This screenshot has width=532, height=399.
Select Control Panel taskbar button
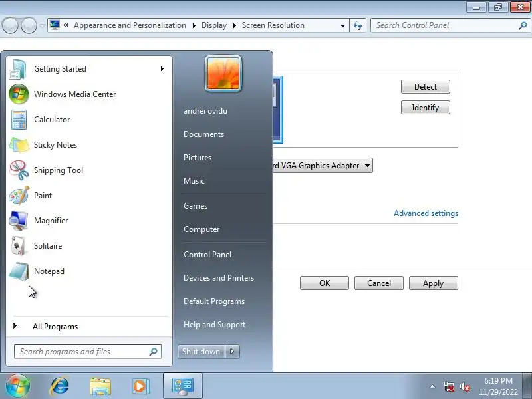(x=182, y=386)
